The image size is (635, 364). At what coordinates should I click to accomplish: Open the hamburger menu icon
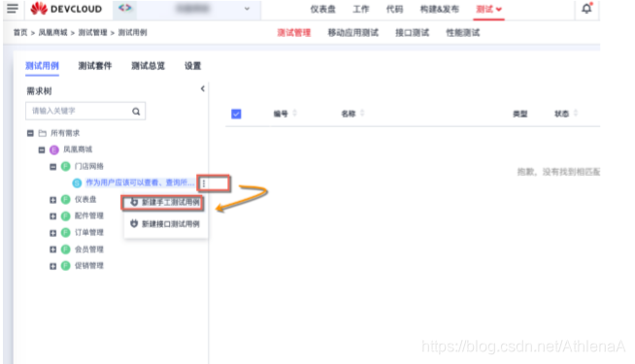tap(13, 9)
